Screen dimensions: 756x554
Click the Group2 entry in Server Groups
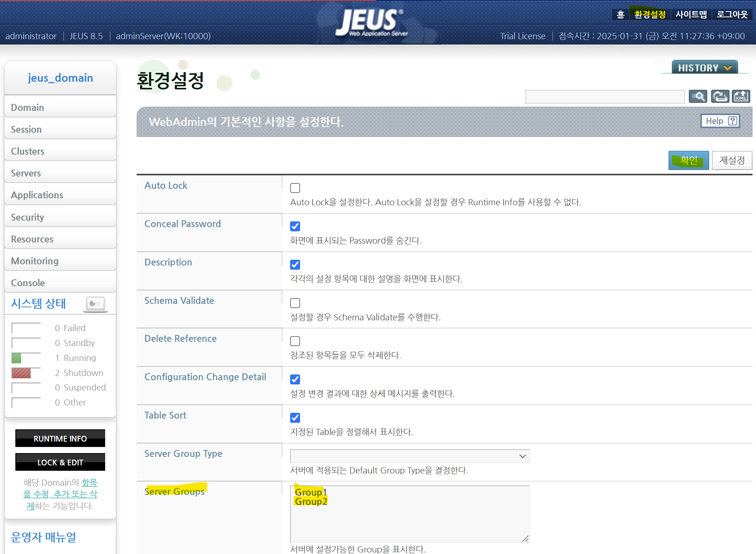pyautogui.click(x=311, y=501)
